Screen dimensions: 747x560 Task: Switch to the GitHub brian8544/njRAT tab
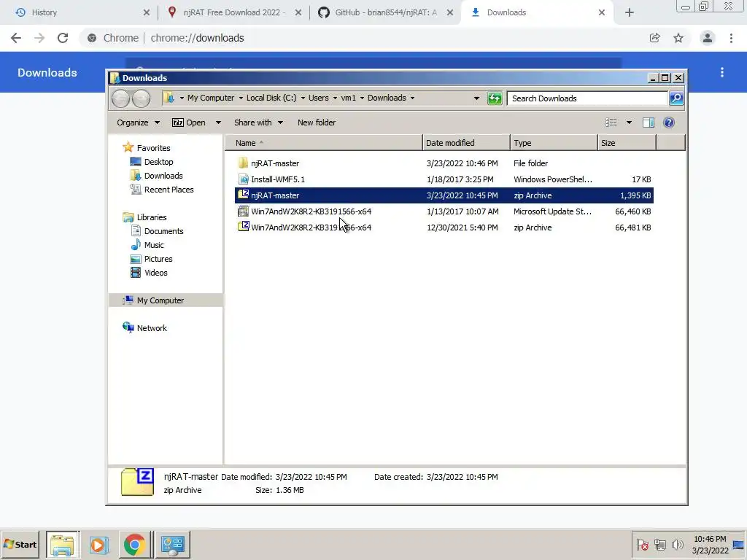(x=385, y=13)
